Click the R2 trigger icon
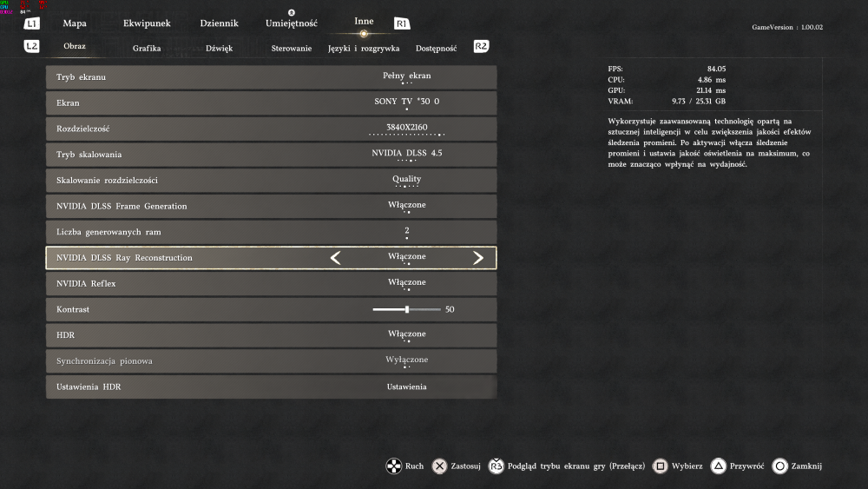This screenshot has width=868, height=489. (x=481, y=46)
